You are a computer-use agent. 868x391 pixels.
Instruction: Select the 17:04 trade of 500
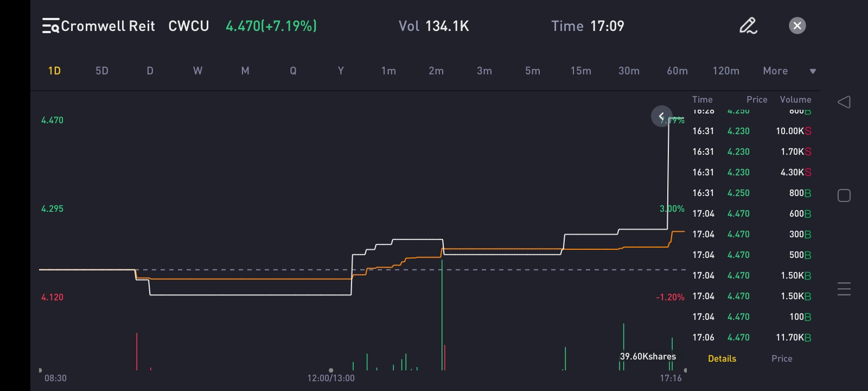pos(752,255)
